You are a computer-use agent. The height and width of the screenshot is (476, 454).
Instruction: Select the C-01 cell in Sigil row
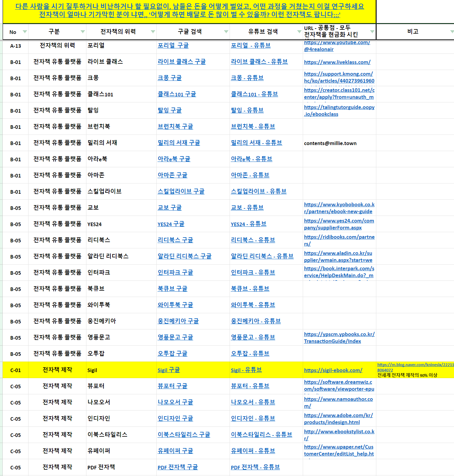[x=16, y=370]
